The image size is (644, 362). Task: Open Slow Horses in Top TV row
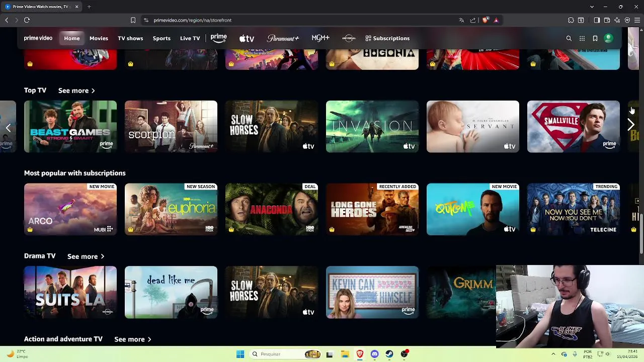pyautogui.click(x=272, y=126)
